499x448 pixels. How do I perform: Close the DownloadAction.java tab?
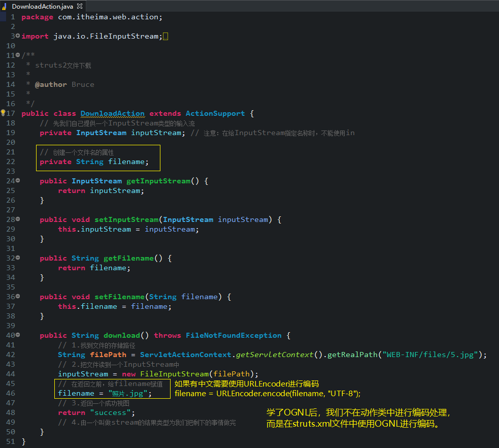tap(80, 6)
